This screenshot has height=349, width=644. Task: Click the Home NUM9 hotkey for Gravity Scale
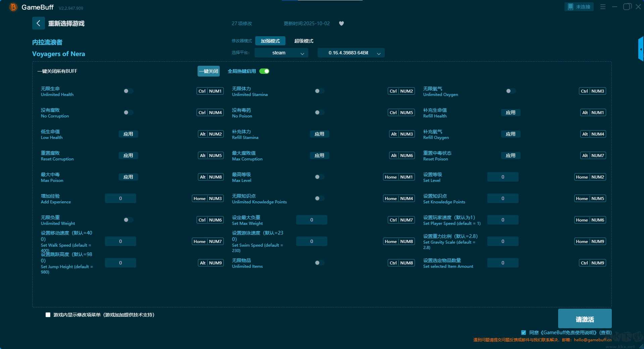pyautogui.click(x=590, y=241)
